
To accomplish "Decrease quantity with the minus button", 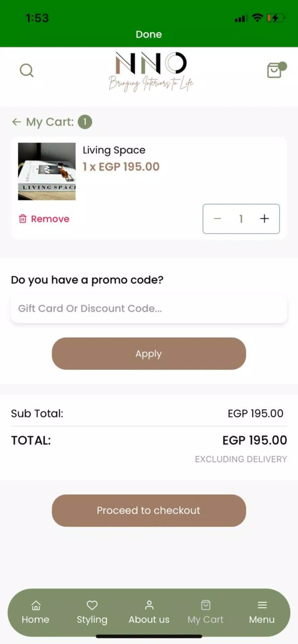I will point(217,219).
